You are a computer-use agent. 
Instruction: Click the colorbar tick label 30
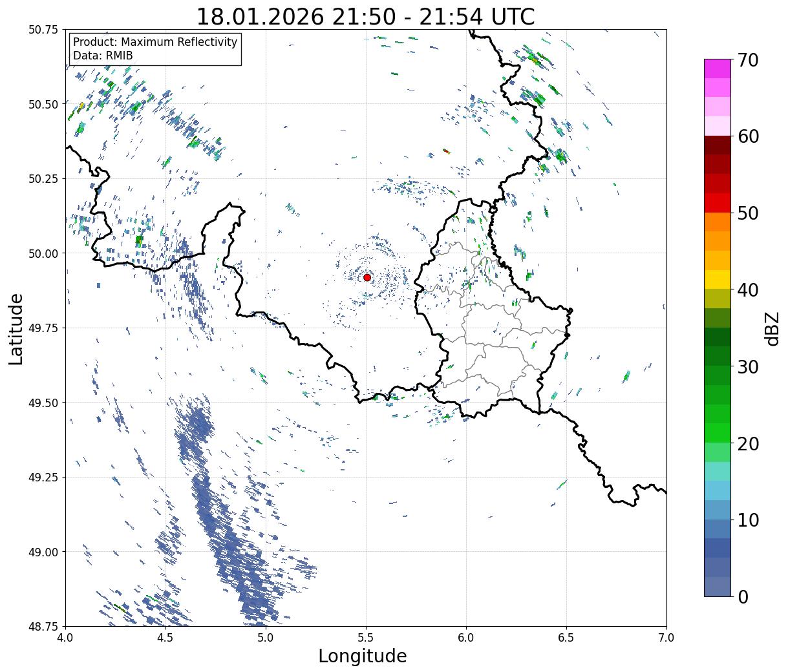[x=748, y=366]
